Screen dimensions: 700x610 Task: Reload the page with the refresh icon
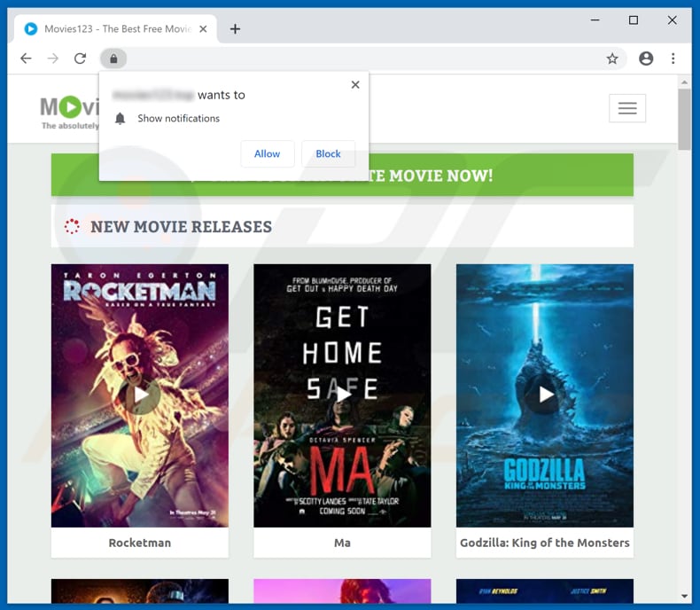coord(81,59)
